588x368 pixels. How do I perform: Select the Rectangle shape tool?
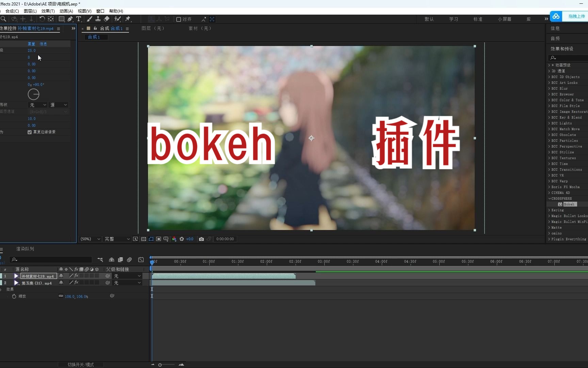62,19
